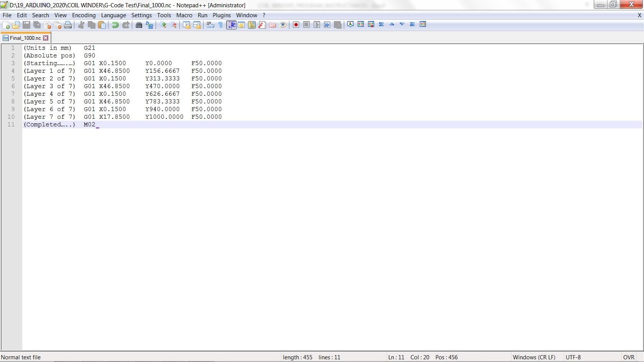Close the Final_1000.nc tab via its red X
The height and width of the screenshot is (362, 644).
[x=46, y=38]
